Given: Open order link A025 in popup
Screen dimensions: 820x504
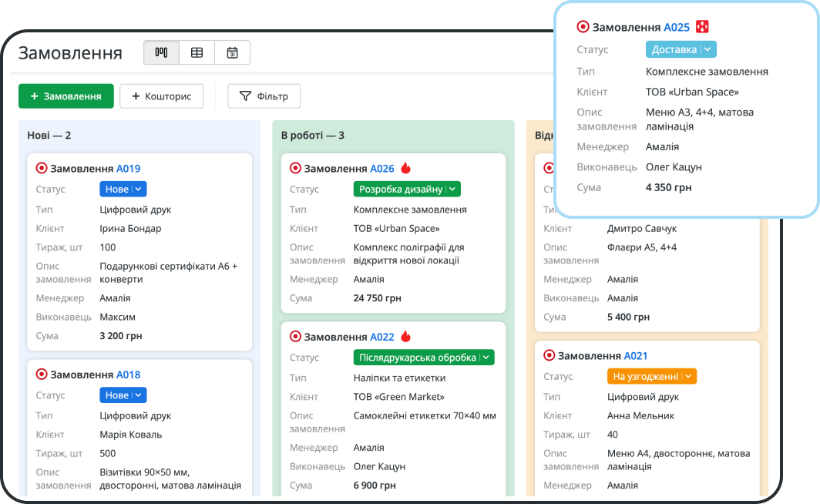Looking at the screenshot, I should (677, 27).
